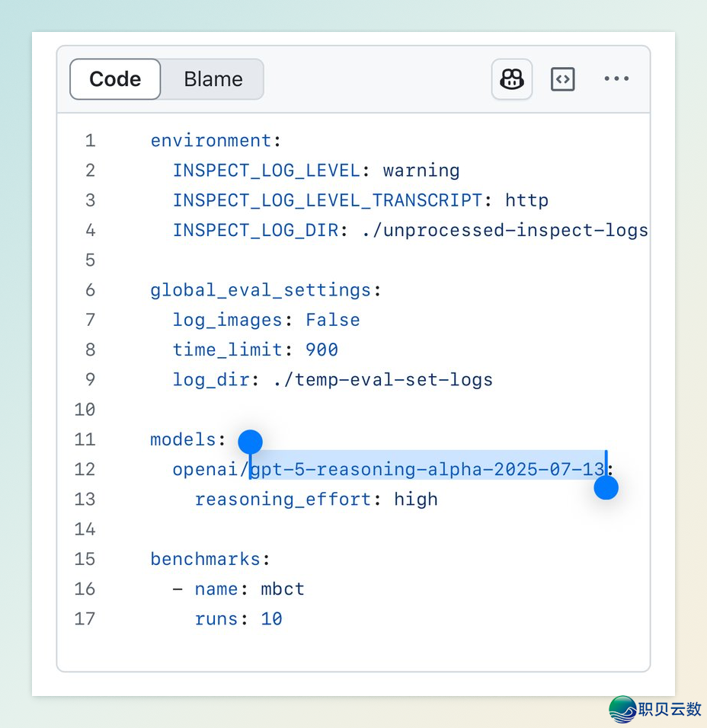The image size is (707, 728).
Task: Click 'time_limit' key text
Action: (228, 350)
